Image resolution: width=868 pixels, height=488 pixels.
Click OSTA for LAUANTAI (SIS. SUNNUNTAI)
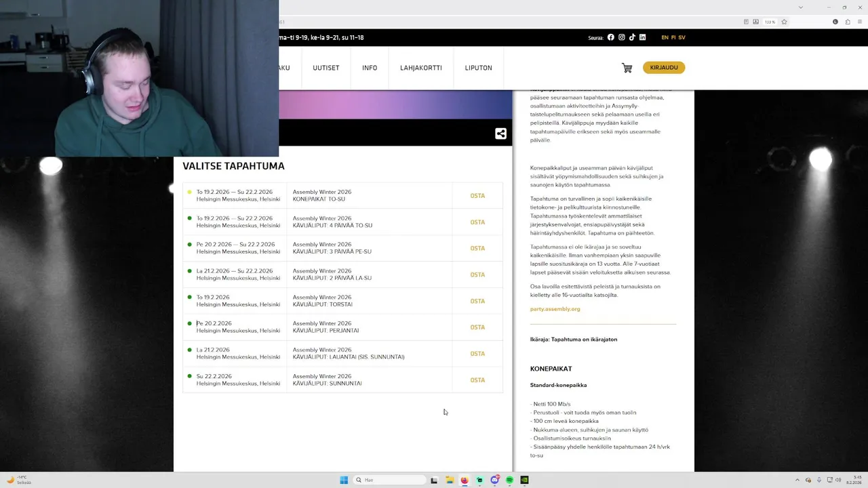pos(477,354)
